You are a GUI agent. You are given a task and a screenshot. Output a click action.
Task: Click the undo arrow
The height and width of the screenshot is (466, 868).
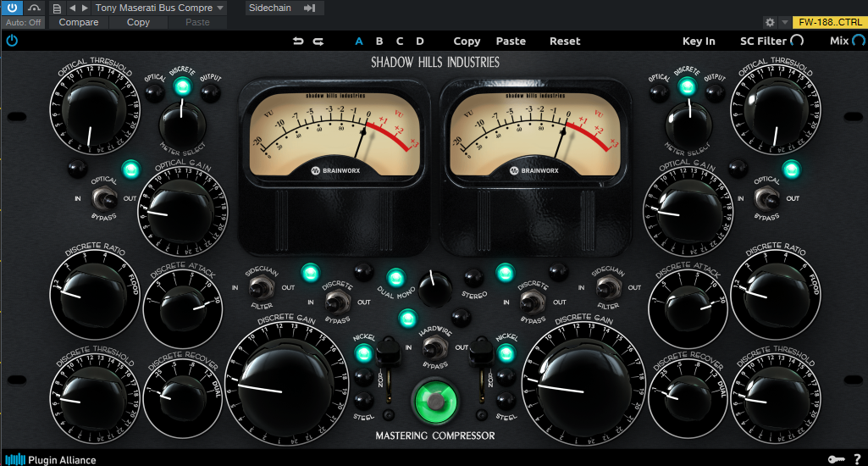click(x=298, y=41)
